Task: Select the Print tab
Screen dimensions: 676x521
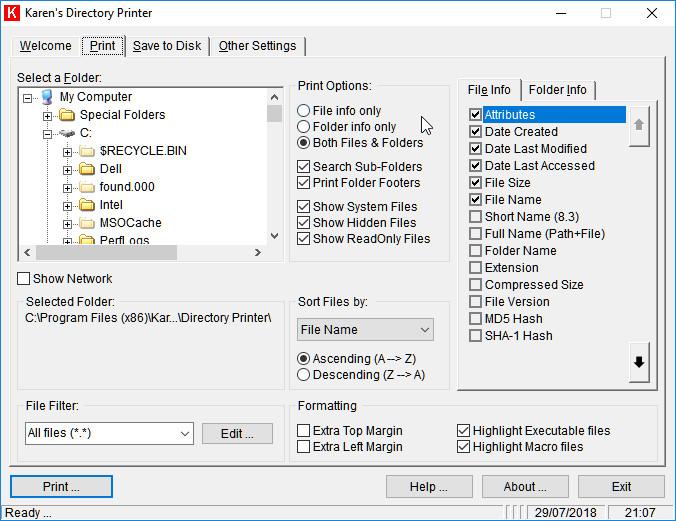Action: tap(103, 46)
